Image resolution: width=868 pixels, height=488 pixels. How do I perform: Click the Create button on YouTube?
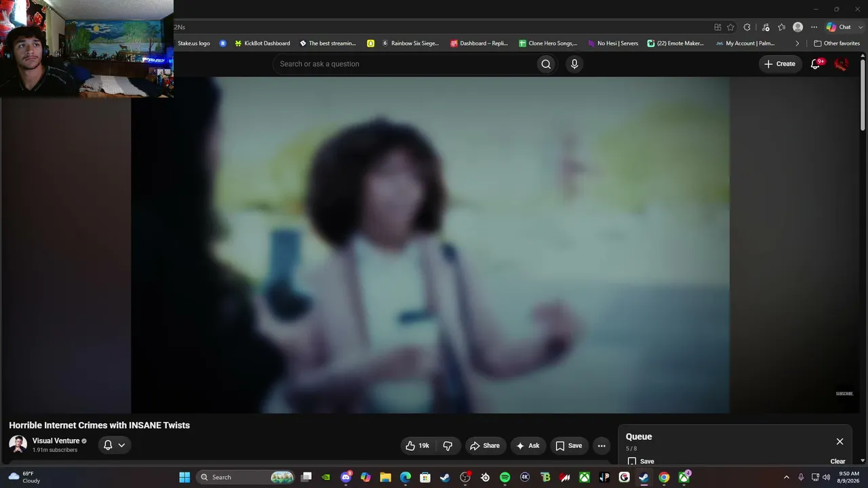pos(780,64)
